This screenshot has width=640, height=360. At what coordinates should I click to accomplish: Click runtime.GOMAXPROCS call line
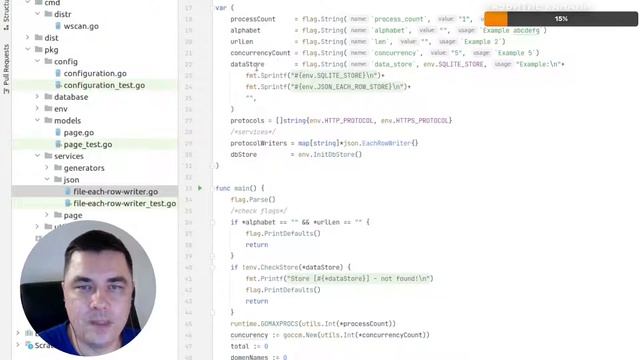tap(313, 324)
